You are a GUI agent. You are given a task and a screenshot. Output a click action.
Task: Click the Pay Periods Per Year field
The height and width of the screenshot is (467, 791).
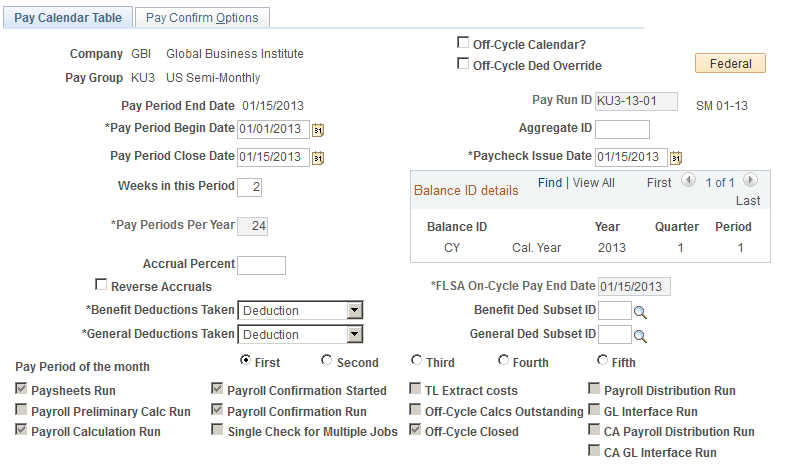click(252, 226)
